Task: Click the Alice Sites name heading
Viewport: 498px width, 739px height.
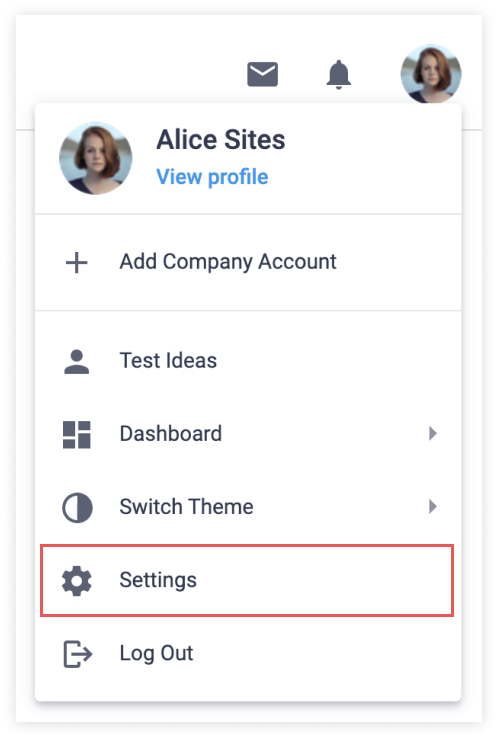Action: click(221, 140)
